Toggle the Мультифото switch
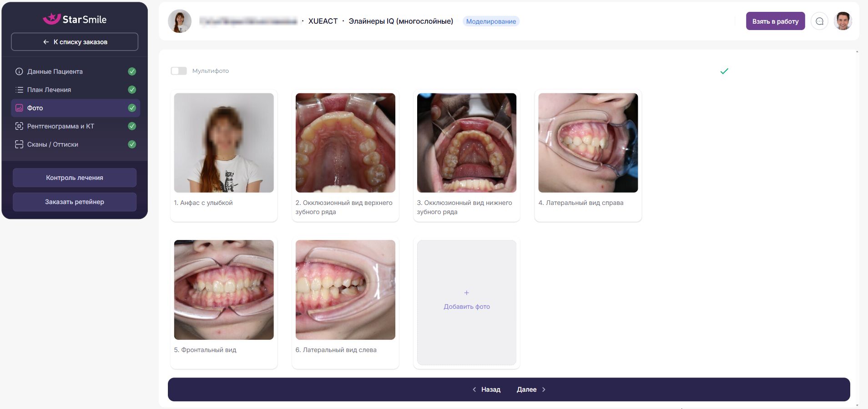The image size is (868, 409). [179, 71]
